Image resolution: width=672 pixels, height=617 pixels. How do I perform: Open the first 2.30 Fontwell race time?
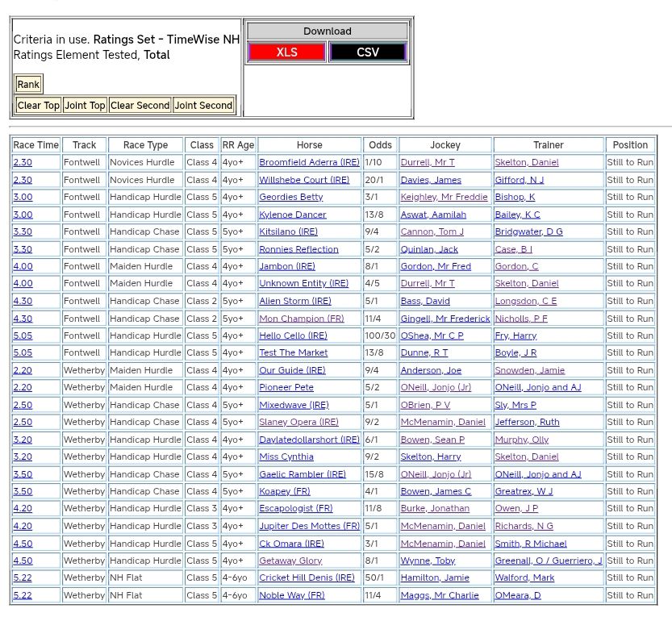[23, 163]
